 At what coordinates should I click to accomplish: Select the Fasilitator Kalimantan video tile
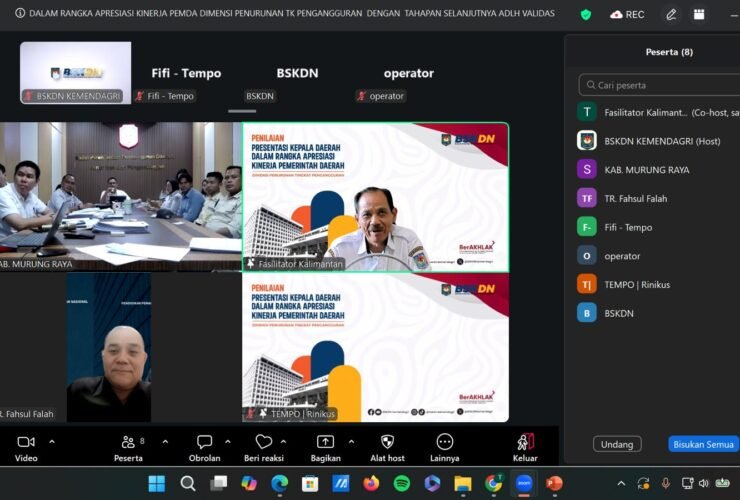click(375, 197)
